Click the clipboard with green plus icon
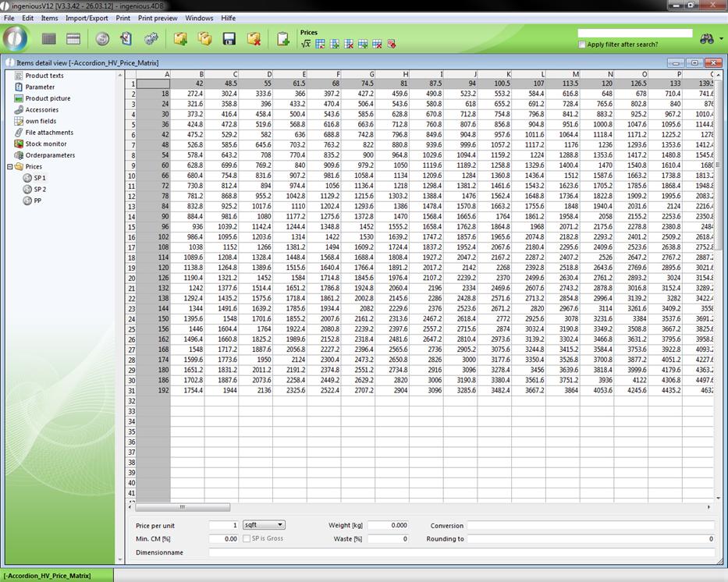Viewport: 728px width, 582px height. [x=283, y=38]
